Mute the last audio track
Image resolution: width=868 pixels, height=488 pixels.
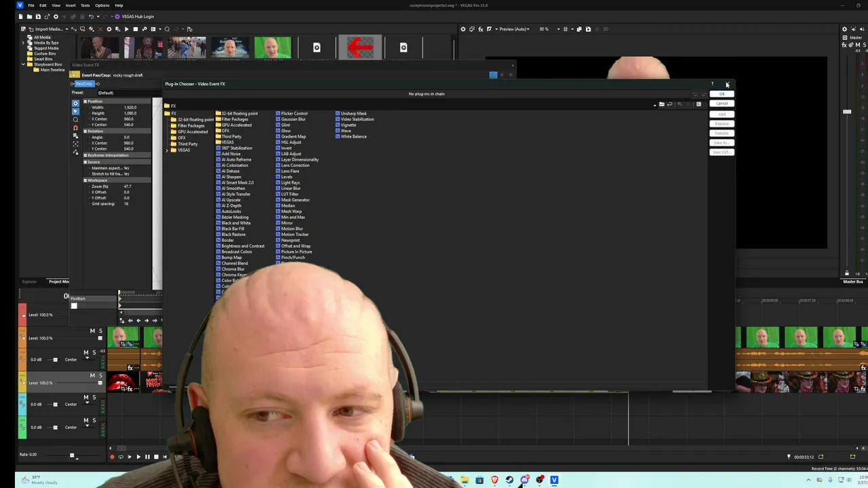click(85, 420)
